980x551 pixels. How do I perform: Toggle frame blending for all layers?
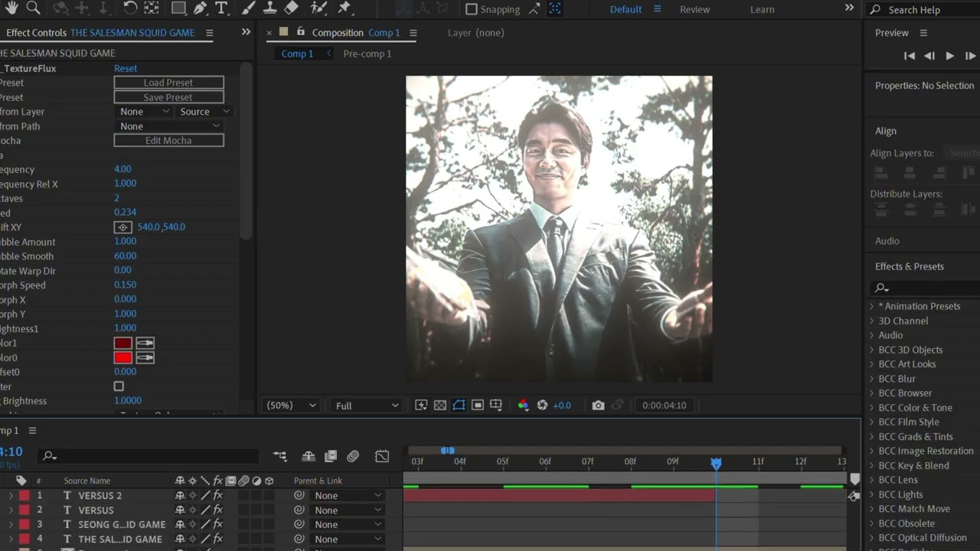[x=331, y=456]
